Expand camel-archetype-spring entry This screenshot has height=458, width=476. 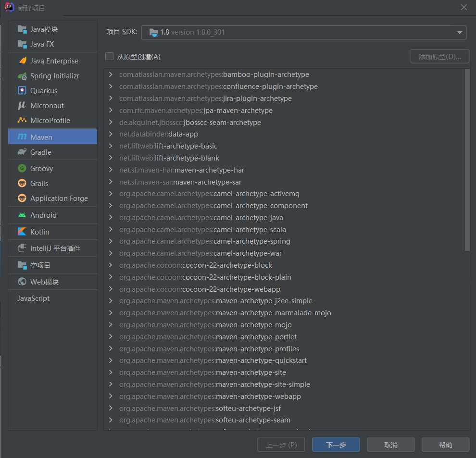click(111, 241)
